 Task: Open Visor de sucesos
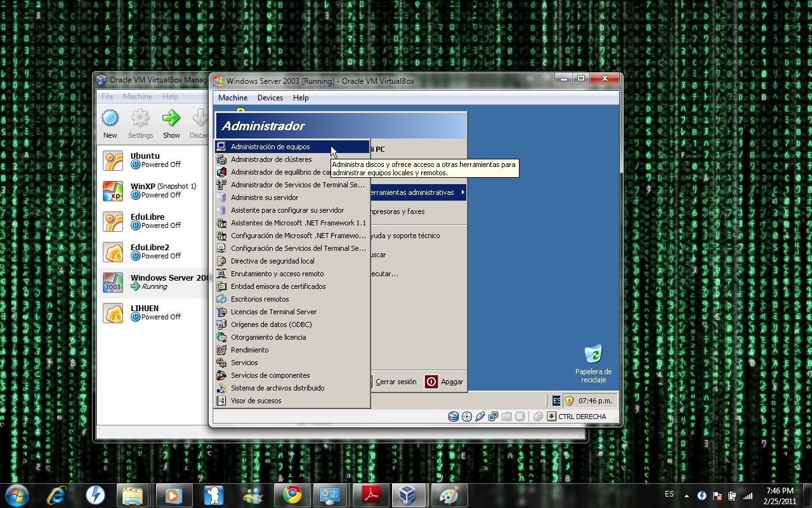(292, 401)
